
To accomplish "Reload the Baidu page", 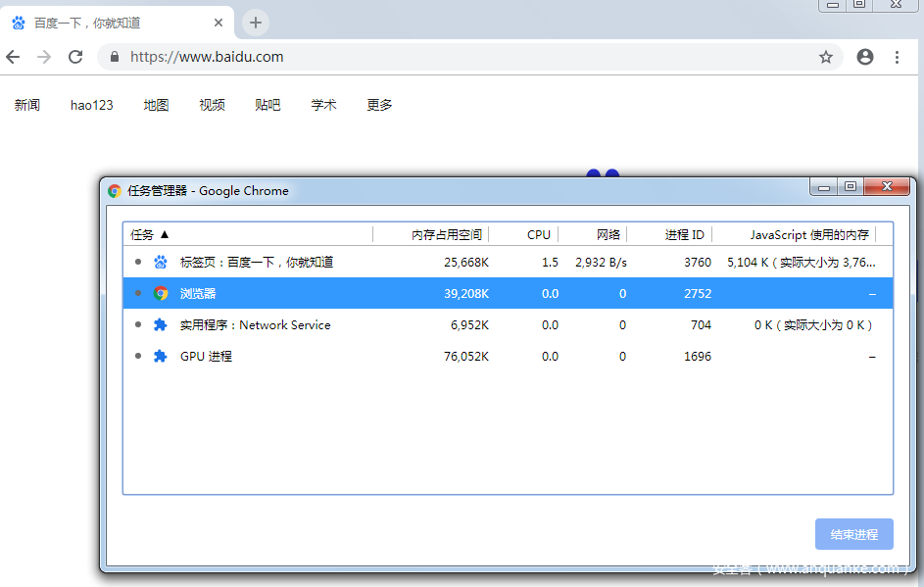I will [x=75, y=57].
